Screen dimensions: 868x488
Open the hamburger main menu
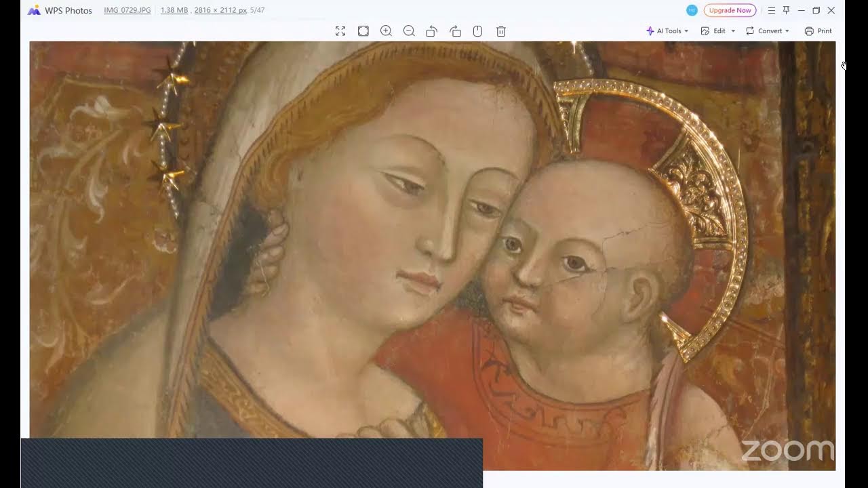(x=772, y=10)
